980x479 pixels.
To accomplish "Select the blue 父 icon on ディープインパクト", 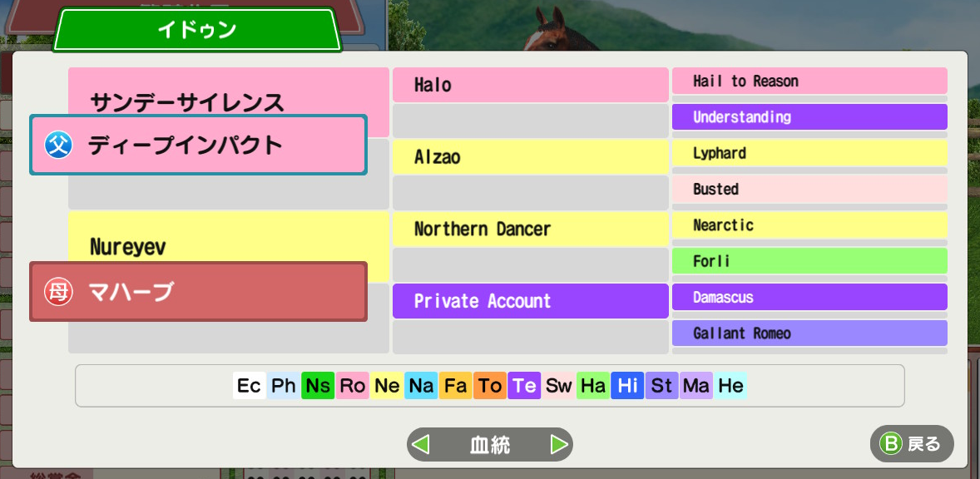I will tap(59, 146).
